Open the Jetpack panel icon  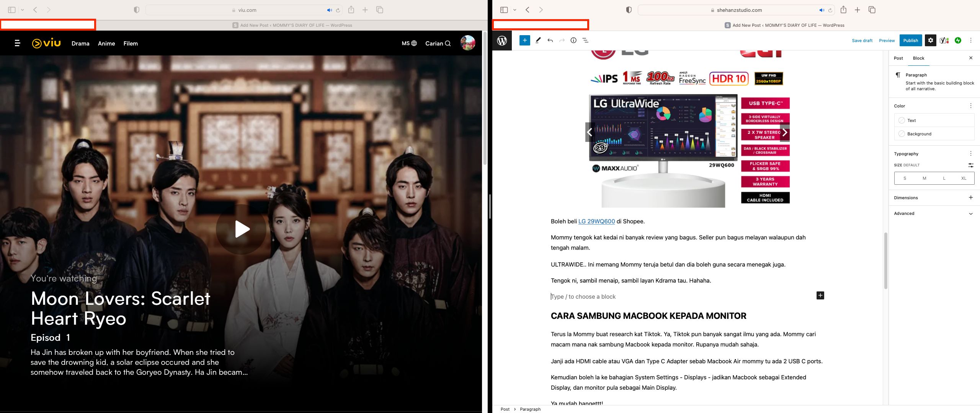pyautogui.click(x=958, y=40)
